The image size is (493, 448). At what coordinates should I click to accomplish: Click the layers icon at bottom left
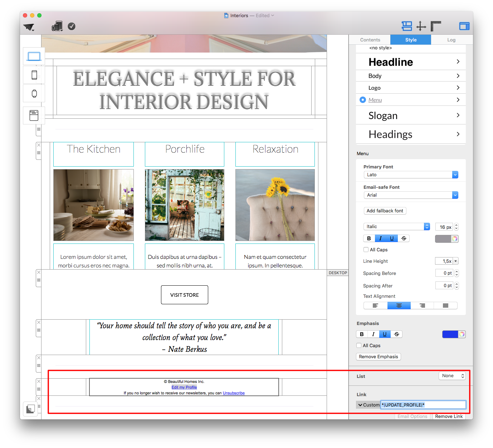click(x=30, y=409)
